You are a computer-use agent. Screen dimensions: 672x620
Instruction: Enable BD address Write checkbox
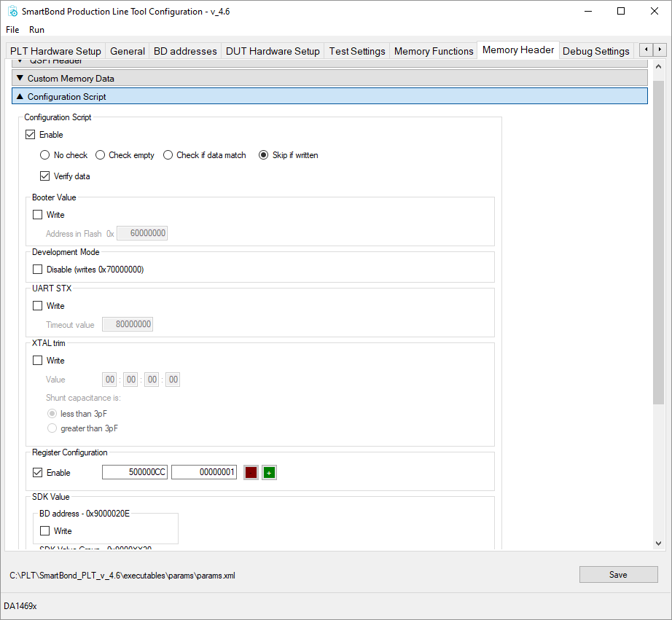[44, 531]
